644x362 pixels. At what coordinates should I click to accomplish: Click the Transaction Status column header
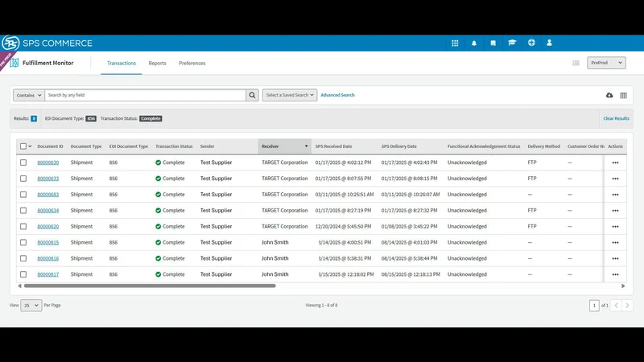(174, 146)
